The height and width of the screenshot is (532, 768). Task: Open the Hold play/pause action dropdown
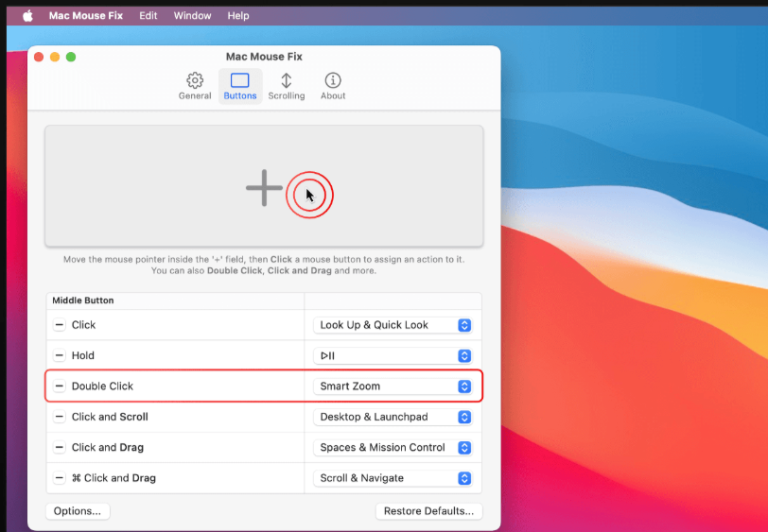pos(393,356)
